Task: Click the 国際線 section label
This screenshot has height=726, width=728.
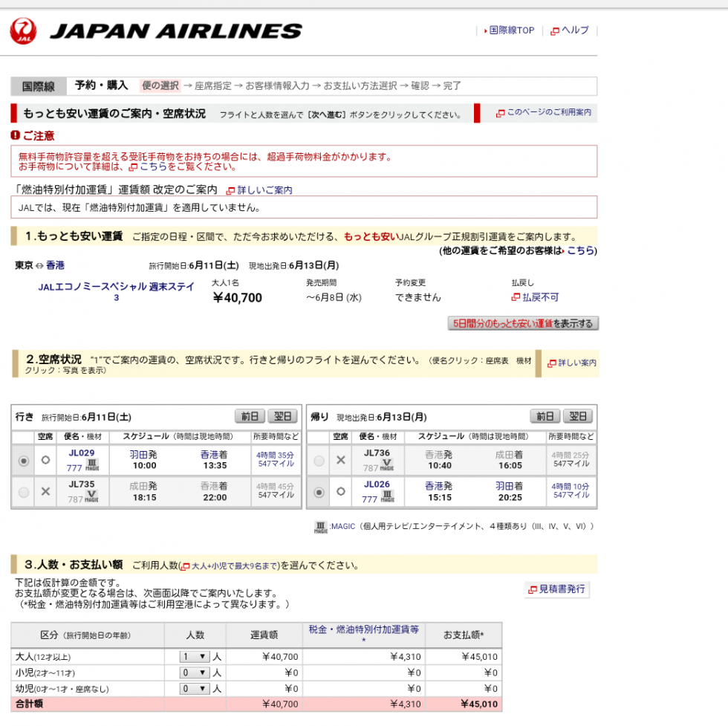Action: coord(39,86)
